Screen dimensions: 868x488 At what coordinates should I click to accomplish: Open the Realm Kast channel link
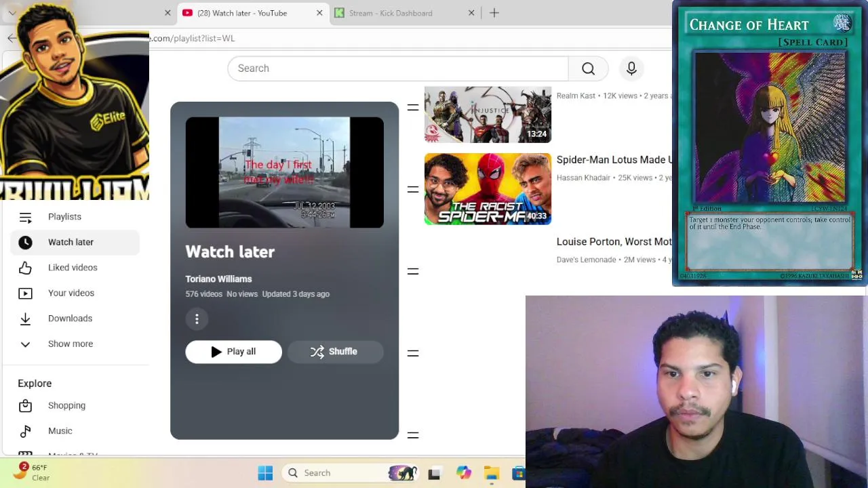576,96
